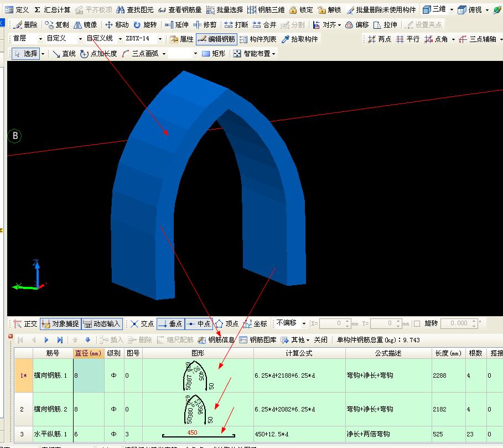Click 查看钢筋量 to view rebar quantity
This screenshot has height=448, width=503.
point(180,9)
